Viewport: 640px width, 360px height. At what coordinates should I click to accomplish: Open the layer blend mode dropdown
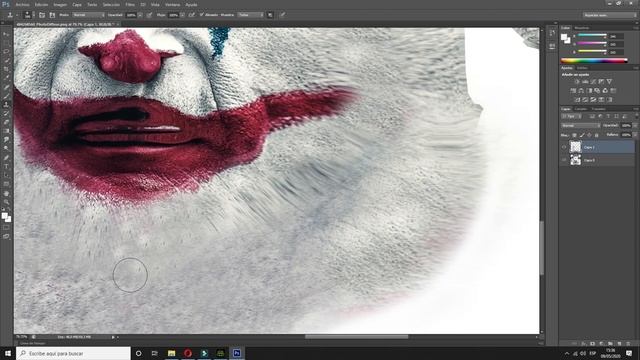pos(580,126)
